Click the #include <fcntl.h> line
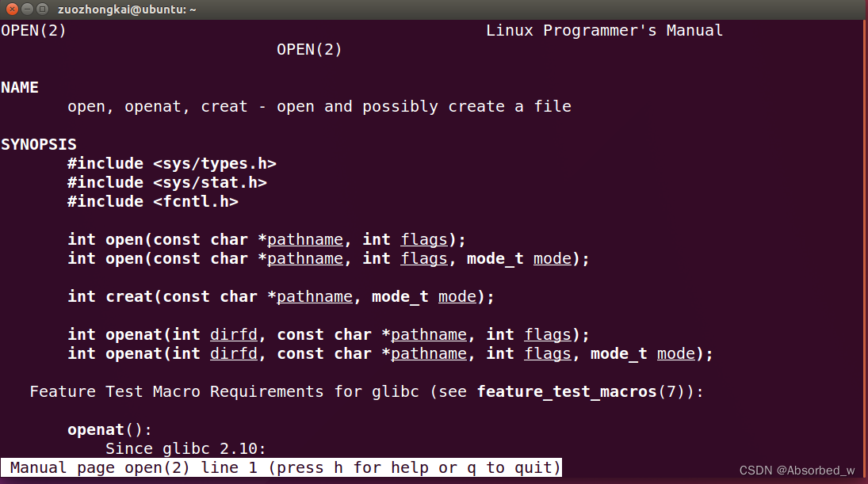The image size is (868, 484). (x=153, y=201)
